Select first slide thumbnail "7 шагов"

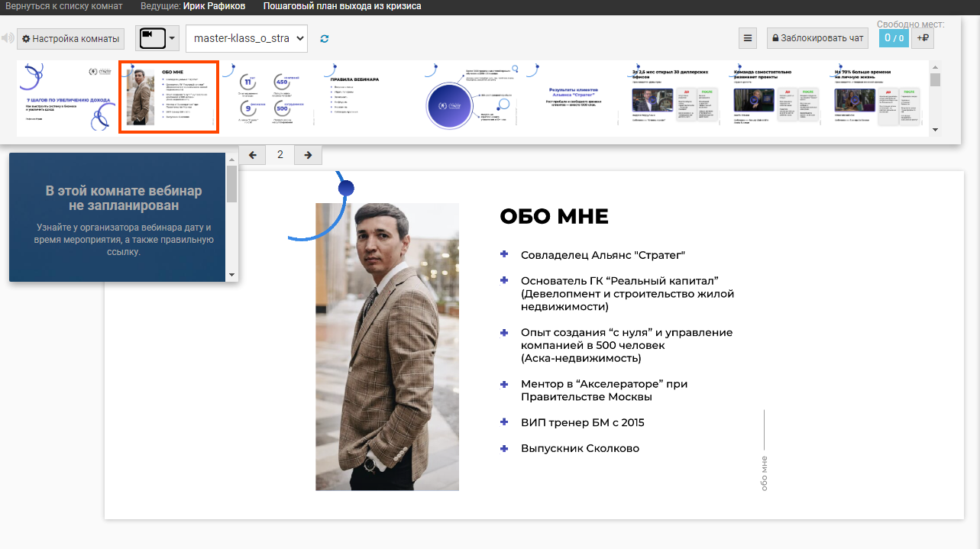pyautogui.click(x=66, y=98)
